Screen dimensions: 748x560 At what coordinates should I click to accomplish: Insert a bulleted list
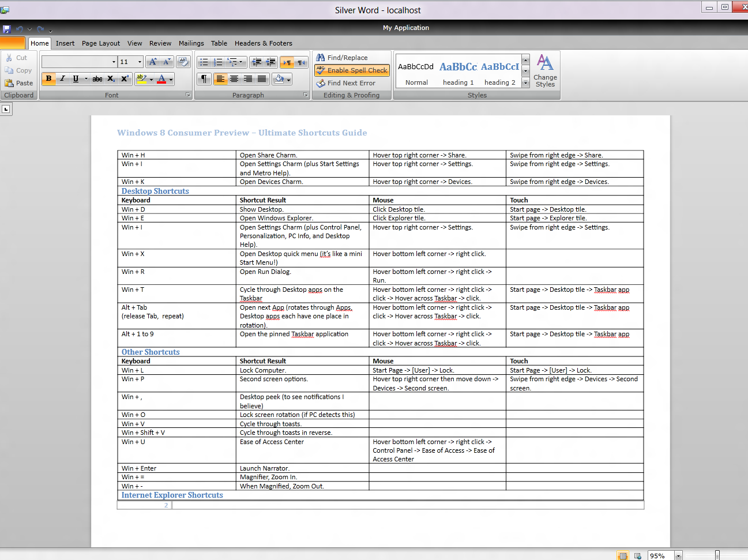204,62
